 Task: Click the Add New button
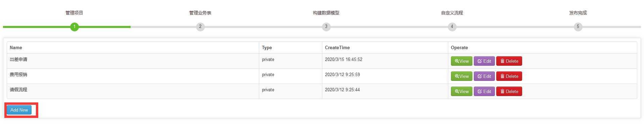pyautogui.click(x=19, y=110)
